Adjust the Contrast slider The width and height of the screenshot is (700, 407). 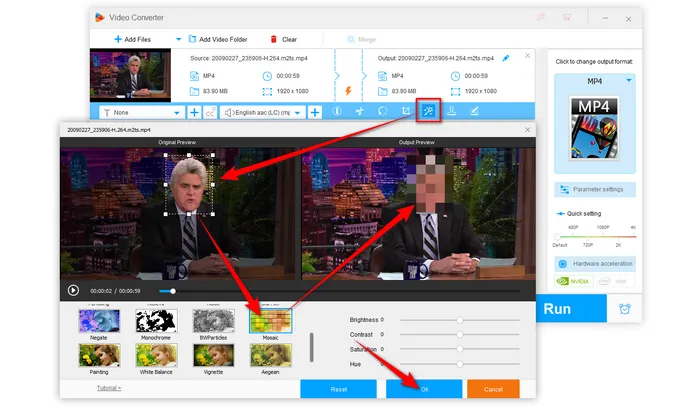(x=459, y=334)
